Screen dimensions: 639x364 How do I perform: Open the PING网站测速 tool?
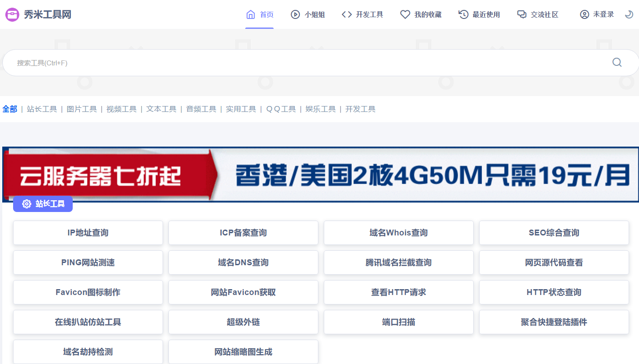(x=88, y=263)
